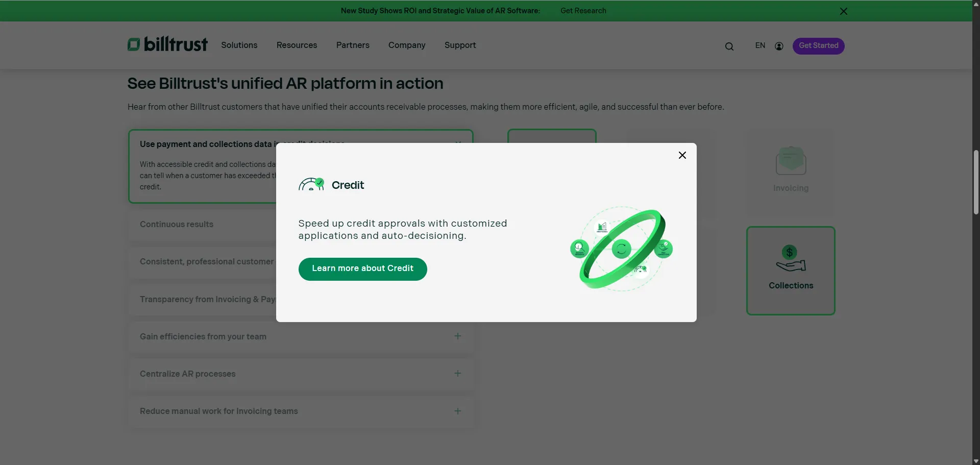
Task: Open the Partners menu
Action: [353, 45]
